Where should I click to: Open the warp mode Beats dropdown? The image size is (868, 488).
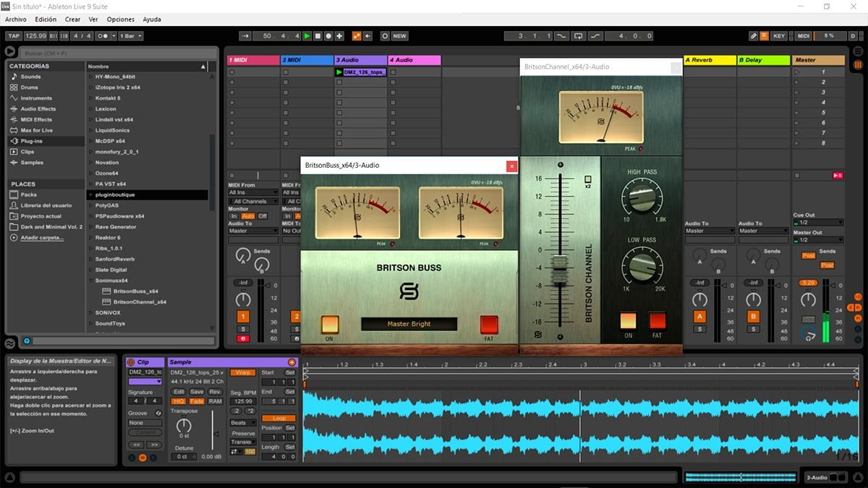pos(243,423)
